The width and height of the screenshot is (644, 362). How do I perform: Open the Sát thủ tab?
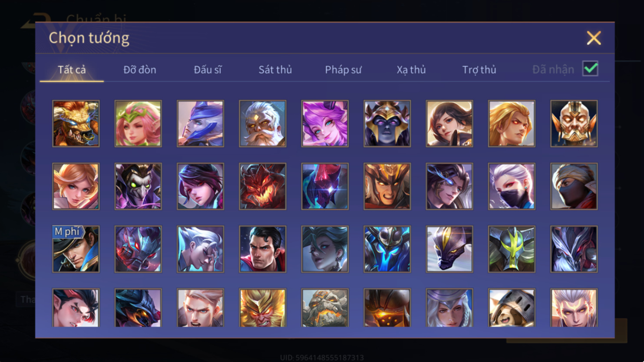click(x=275, y=69)
